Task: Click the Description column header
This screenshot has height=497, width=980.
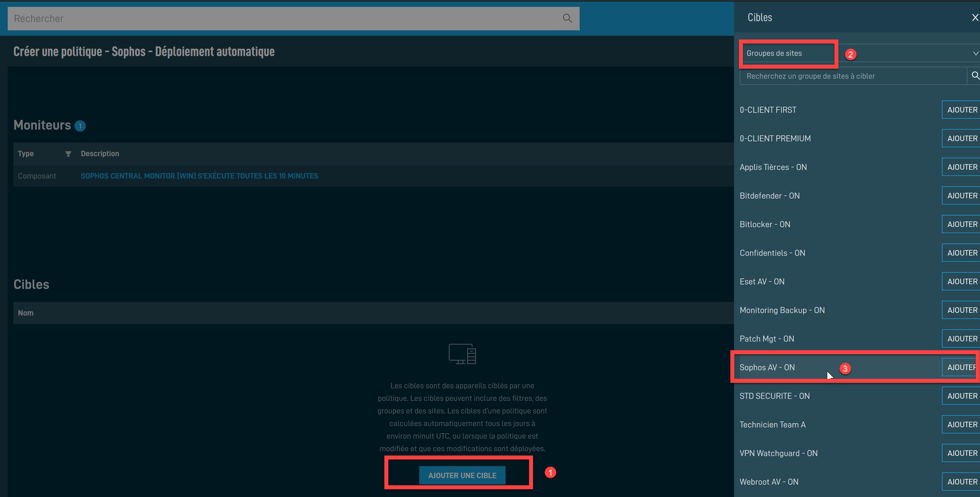Action: [x=100, y=154]
